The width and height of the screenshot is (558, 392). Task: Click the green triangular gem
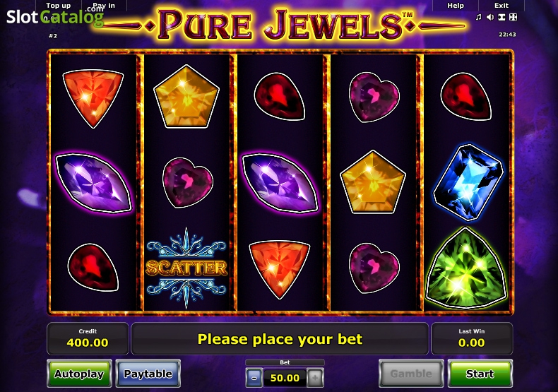pyautogui.click(x=466, y=268)
